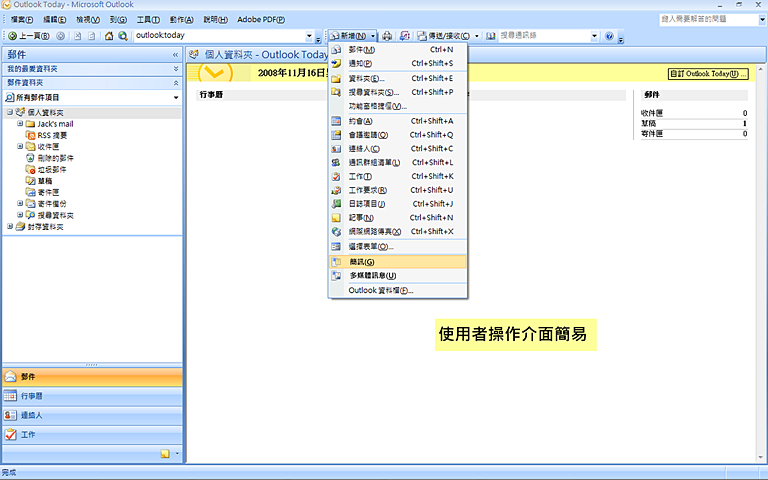Click the categorize icon next to Print

pyautogui.click(x=405, y=36)
